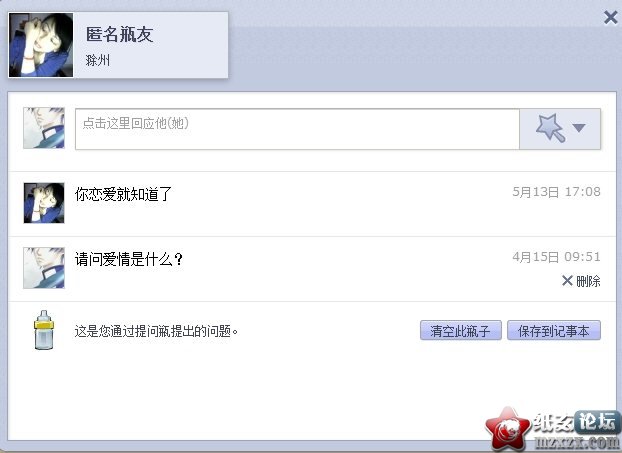Screen dimensions: 622x453
Task: Delete the question via 删除 link
Action: (581, 281)
